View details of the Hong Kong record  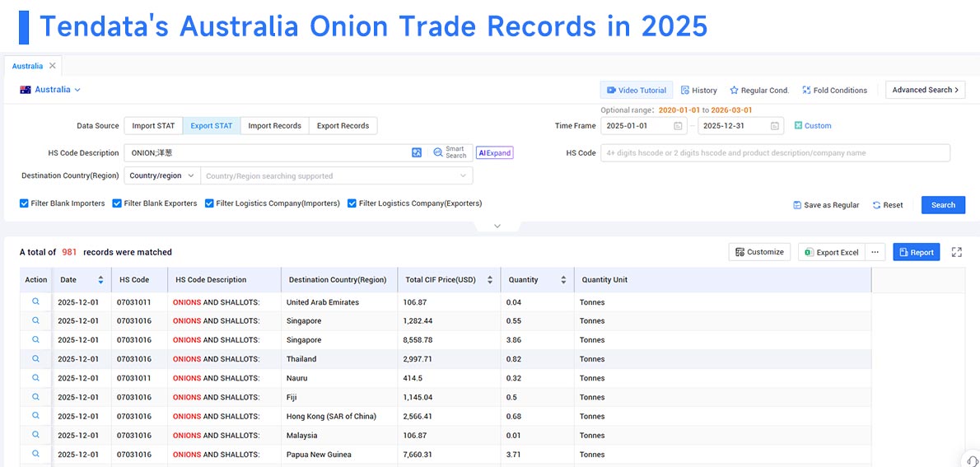(35, 416)
